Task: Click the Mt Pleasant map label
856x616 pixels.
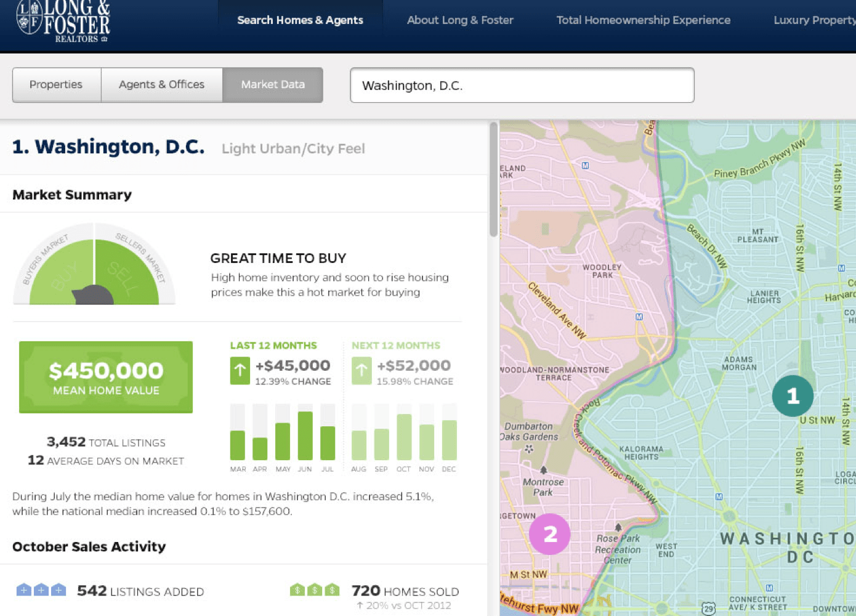Action: tap(758, 236)
